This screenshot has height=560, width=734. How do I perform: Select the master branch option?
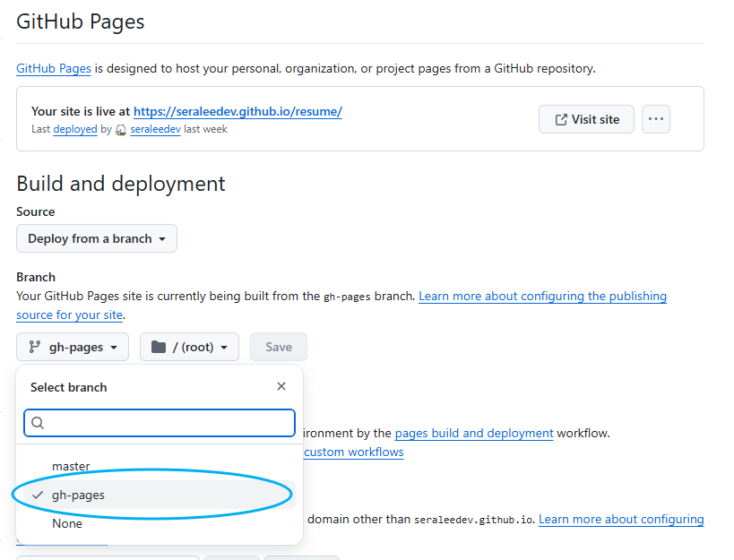[160, 467]
